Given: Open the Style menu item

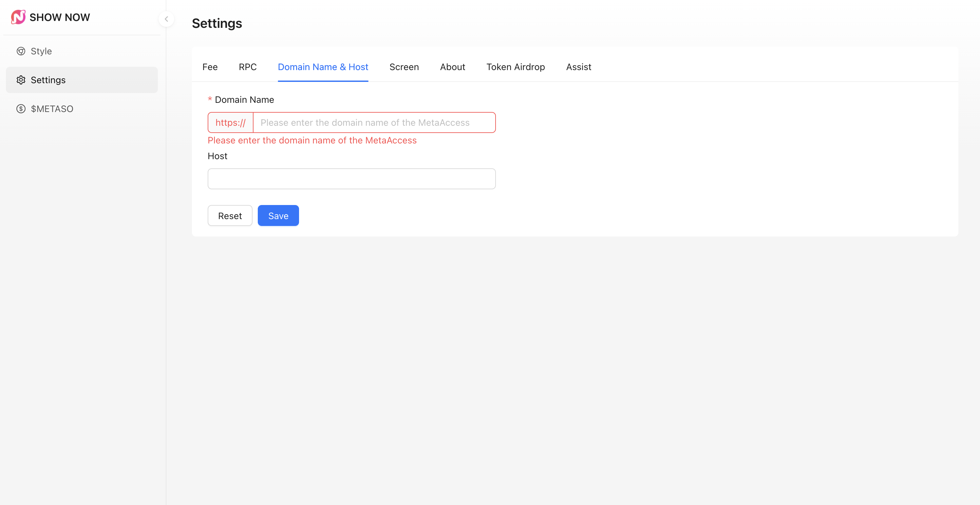Looking at the screenshot, I should pos(41,51).
